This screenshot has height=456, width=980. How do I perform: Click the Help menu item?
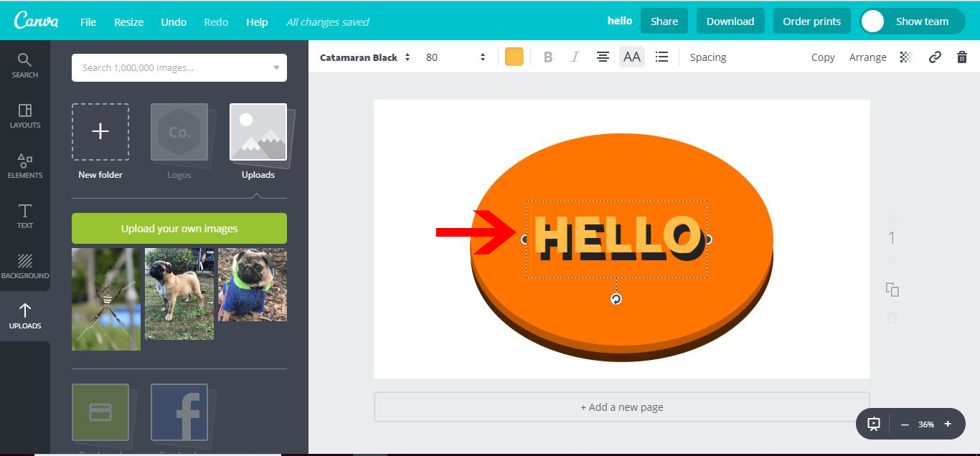click(x=257, y=22)
